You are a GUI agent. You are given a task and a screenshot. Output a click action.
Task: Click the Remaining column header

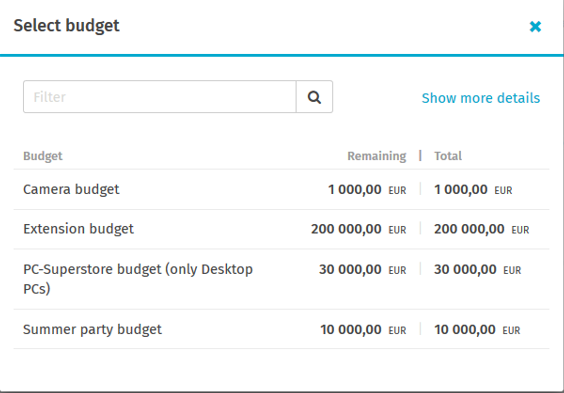[x=377, y=156]
